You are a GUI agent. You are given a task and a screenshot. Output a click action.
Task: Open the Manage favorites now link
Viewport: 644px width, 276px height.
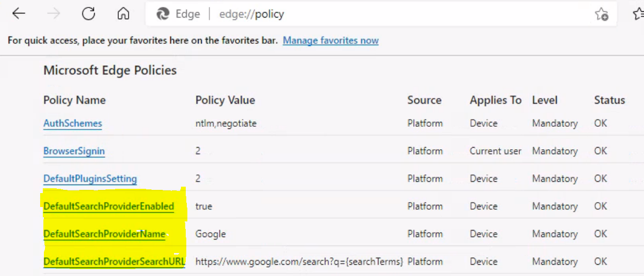(330, 41)
